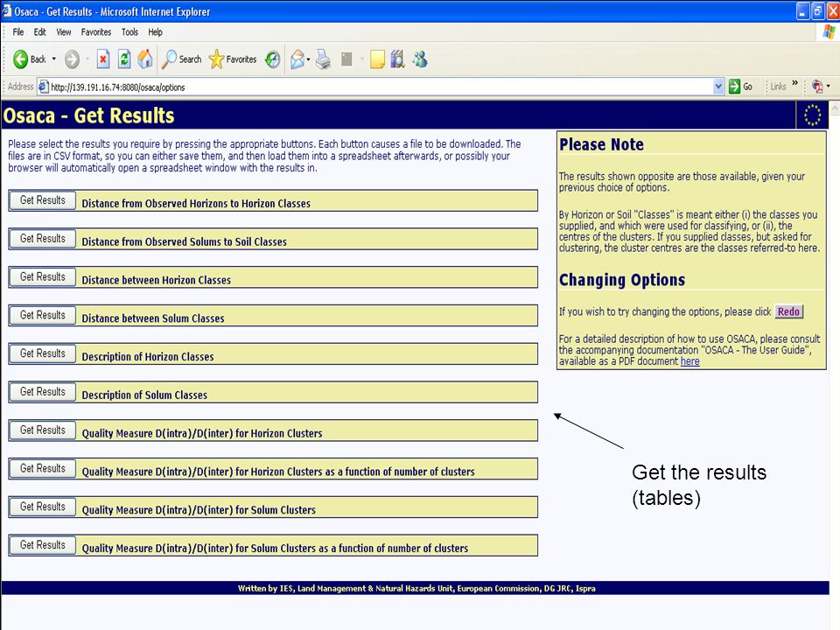Open the Favorites menu

(96, 32)
